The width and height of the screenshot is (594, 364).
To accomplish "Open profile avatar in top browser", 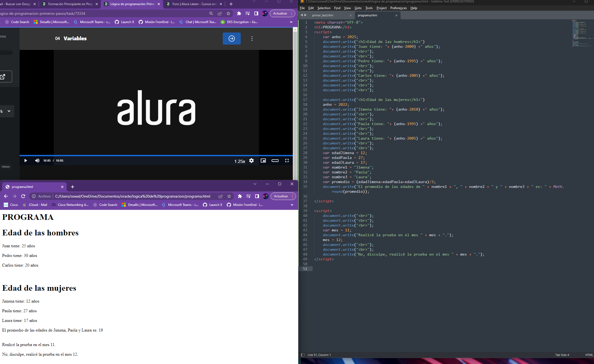I will coord(265,13).
